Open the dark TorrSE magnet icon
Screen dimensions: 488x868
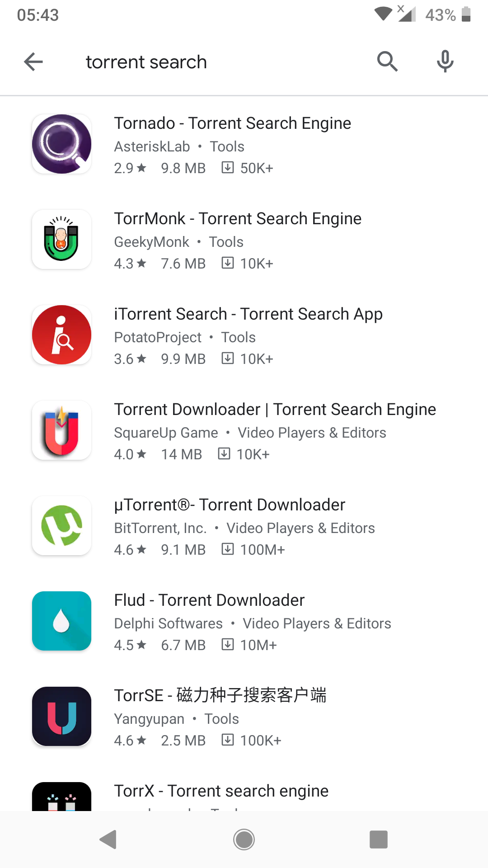coord(62,717)
